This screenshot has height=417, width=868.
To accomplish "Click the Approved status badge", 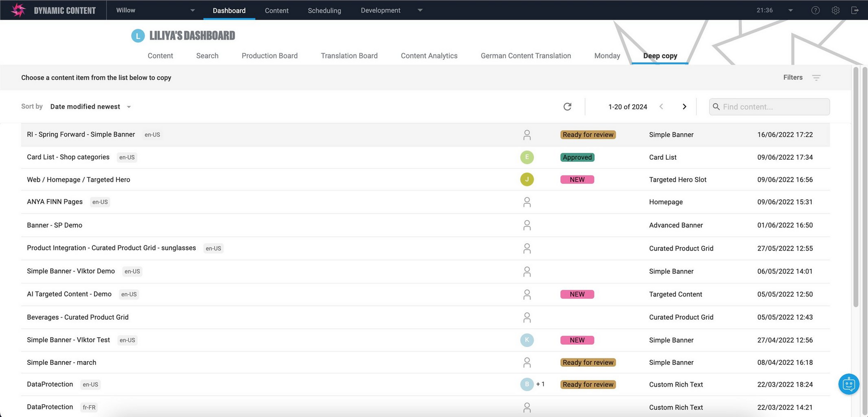I will pyautogui.click(x=577, y=157).
